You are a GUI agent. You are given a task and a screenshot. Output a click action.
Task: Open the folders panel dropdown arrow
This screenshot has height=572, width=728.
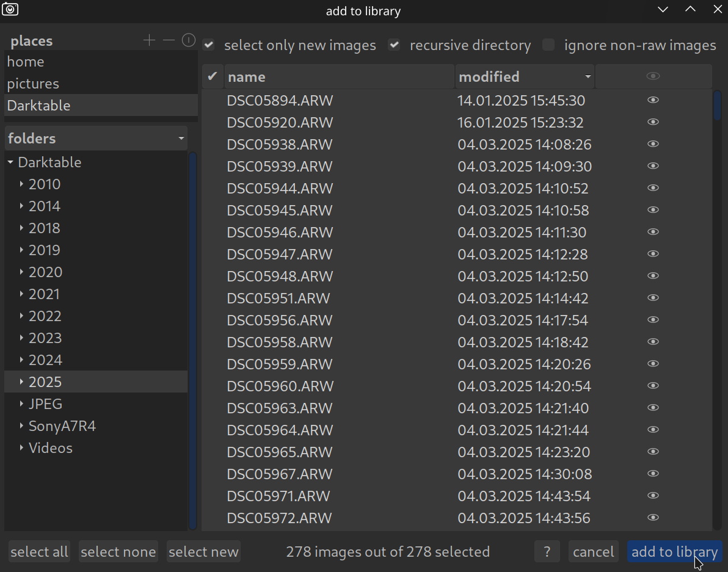[x=181, y=139]
